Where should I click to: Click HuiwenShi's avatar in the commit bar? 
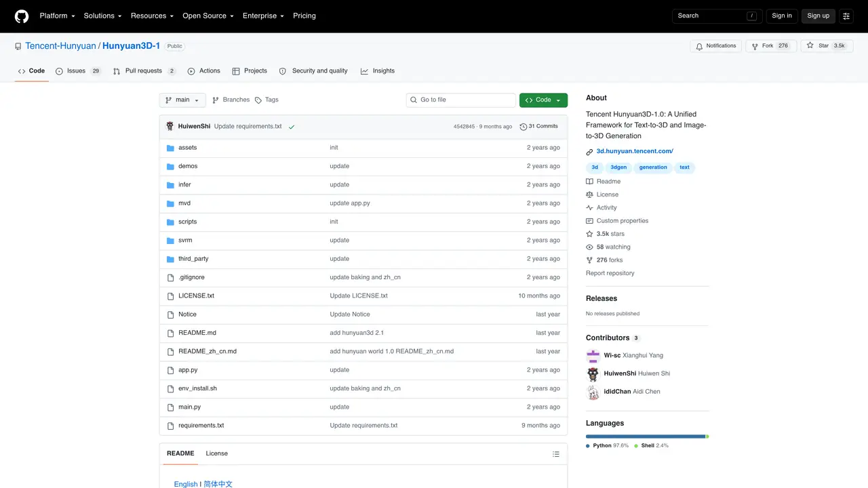(x=170, y=127)
